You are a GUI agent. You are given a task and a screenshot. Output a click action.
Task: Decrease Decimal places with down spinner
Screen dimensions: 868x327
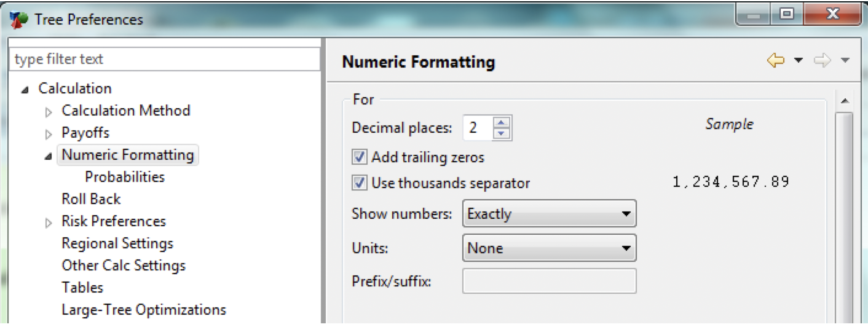(502, 133)
